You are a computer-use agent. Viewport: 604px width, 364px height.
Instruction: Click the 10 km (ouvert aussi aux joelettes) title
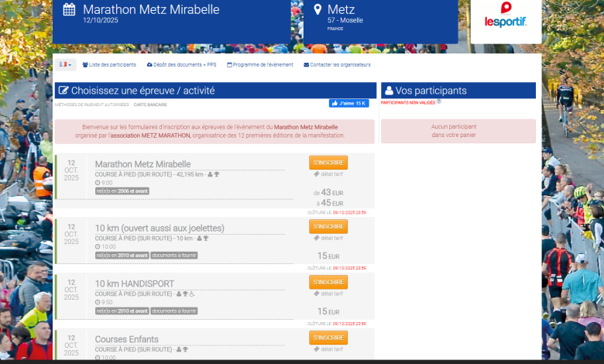160,228
